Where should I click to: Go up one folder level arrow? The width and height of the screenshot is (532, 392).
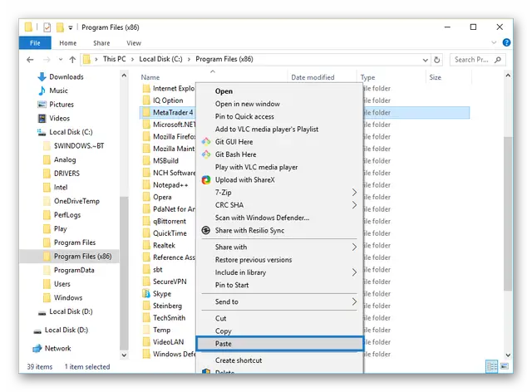72,60
